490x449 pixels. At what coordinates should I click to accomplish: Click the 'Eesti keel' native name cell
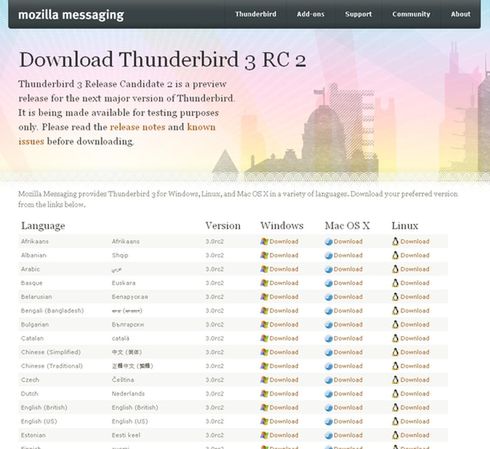[126, 435]
